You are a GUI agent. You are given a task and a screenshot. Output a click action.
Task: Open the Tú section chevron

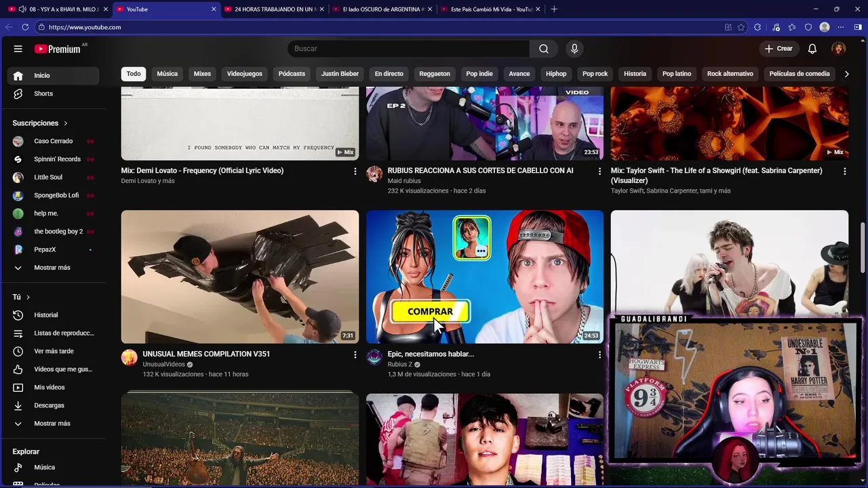pos(28,298)
